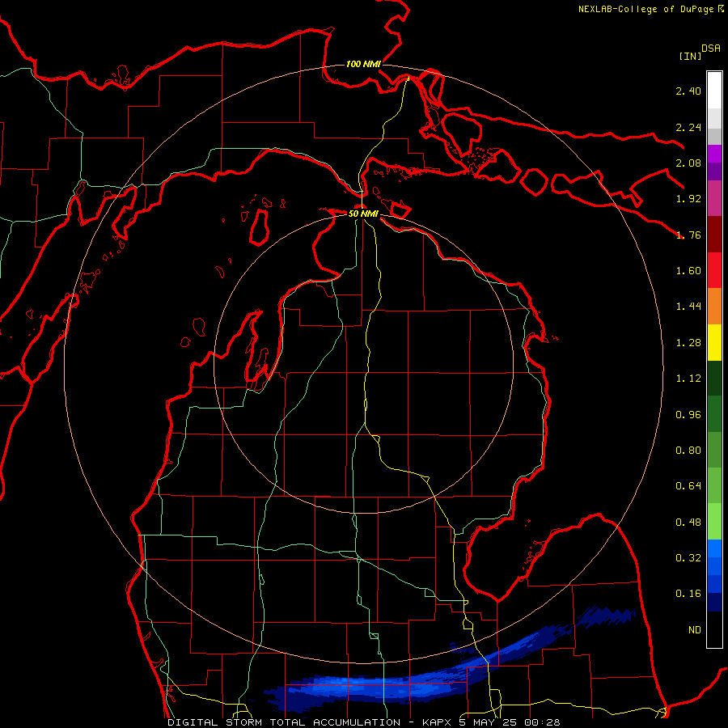Screen dimensions: 728x728
Task: Pick the bright red legend swatch
Action: (x=714, y=270)
